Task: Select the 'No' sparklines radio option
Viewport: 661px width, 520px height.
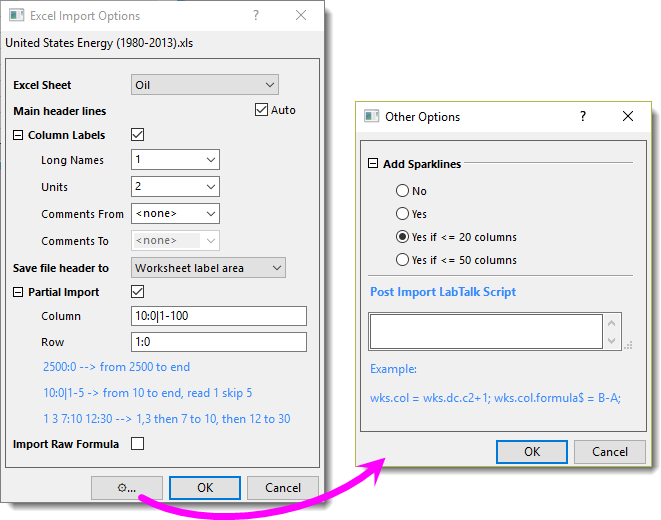Action: click(402, 191)
